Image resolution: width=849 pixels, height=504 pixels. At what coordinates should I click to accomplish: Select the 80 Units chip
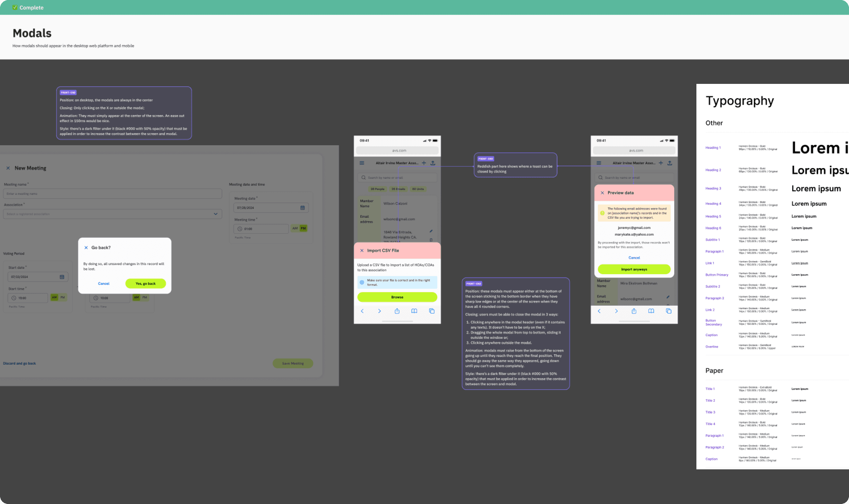click(418, 189)
